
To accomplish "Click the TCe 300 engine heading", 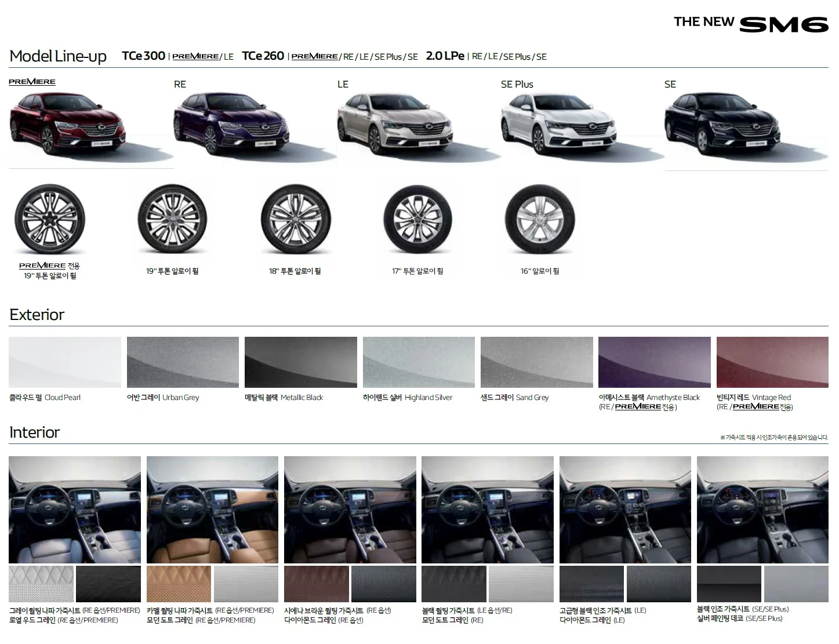I will (x=143, y=56).
